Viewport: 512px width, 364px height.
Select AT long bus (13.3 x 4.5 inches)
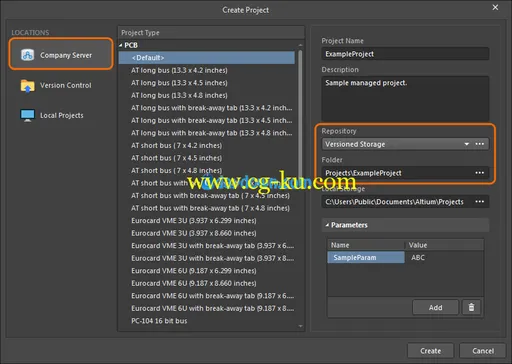[x=207, y=83]
